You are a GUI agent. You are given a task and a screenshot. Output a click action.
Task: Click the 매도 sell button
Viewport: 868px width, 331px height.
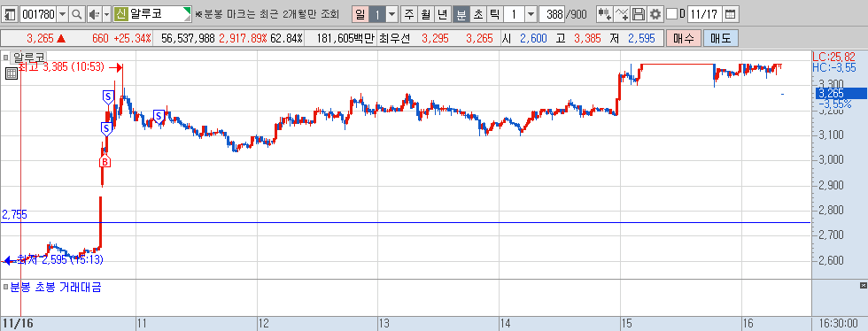pos(721,39)
